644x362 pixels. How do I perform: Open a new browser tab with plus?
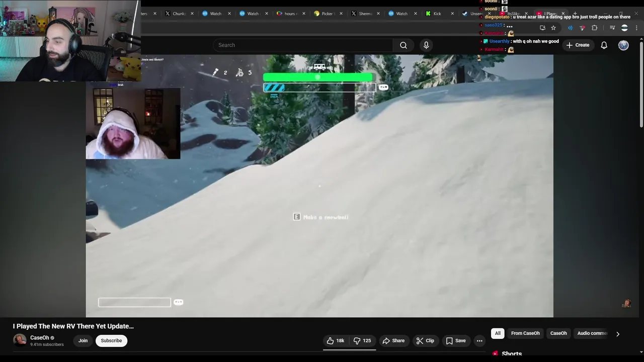point(575,14)
